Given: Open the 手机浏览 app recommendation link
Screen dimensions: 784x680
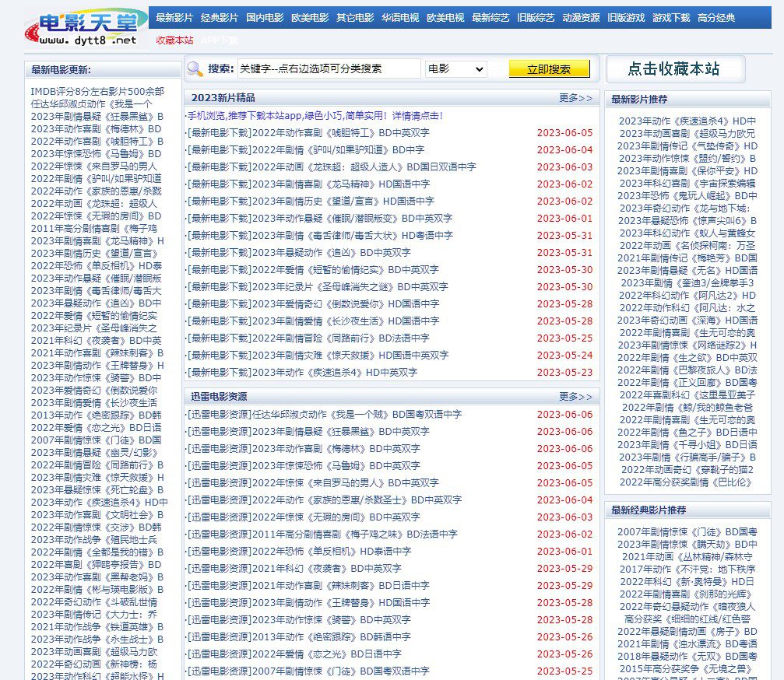Looking at the screenshot, I should tap(315, 115).
